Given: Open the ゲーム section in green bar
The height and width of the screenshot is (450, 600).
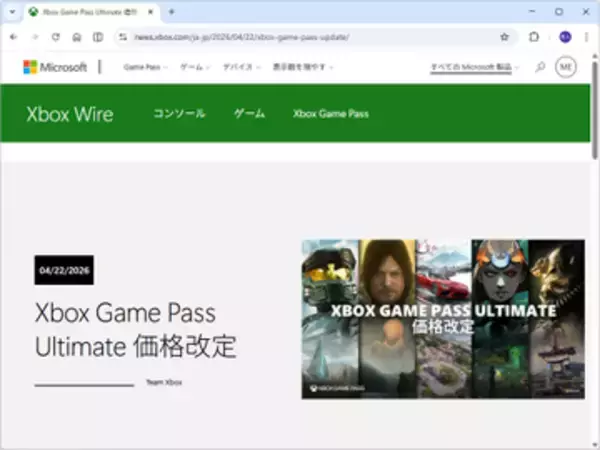Looking at the screenshot, I should [x=249, y=114].
